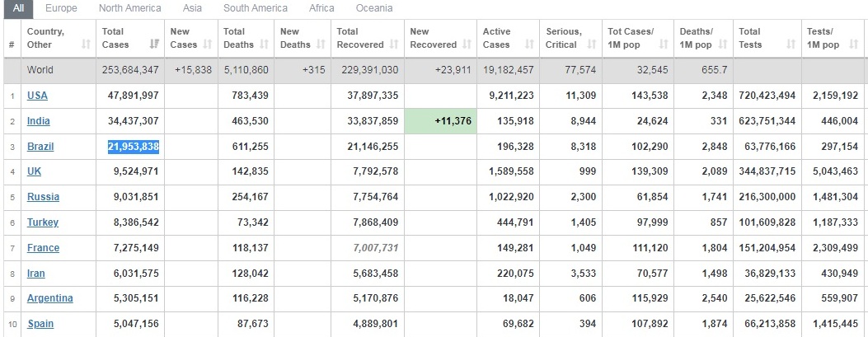The width and height of the screenshot is (868, 337).
Task: Click UK tests per million 5,043,463
Action: [835, 171]
